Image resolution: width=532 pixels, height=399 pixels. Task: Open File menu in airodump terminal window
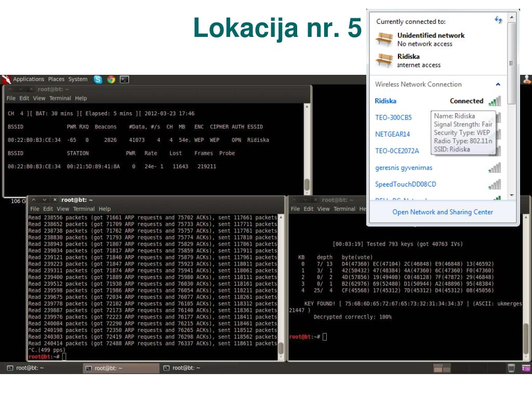coord(11,98)
